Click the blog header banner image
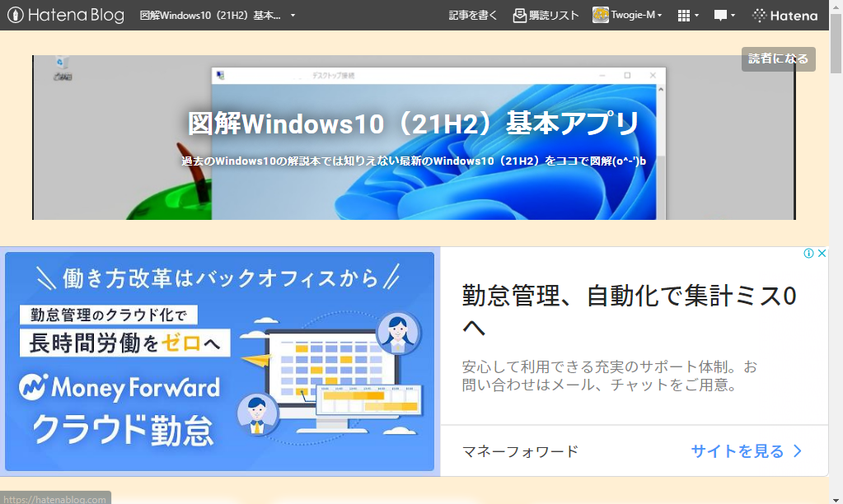 [414, 138]
